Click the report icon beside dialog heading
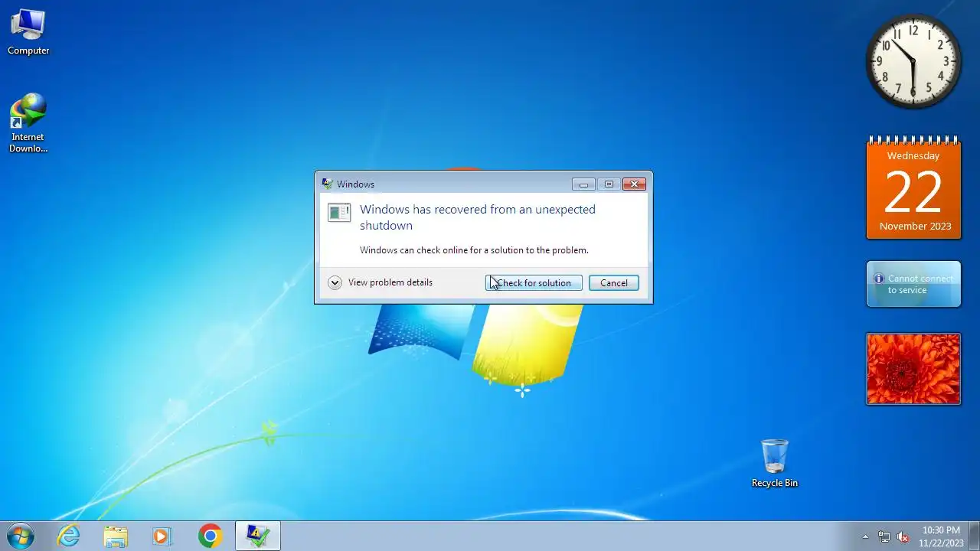The height and width of the screenshot is (551, 980). coord(339,212)
